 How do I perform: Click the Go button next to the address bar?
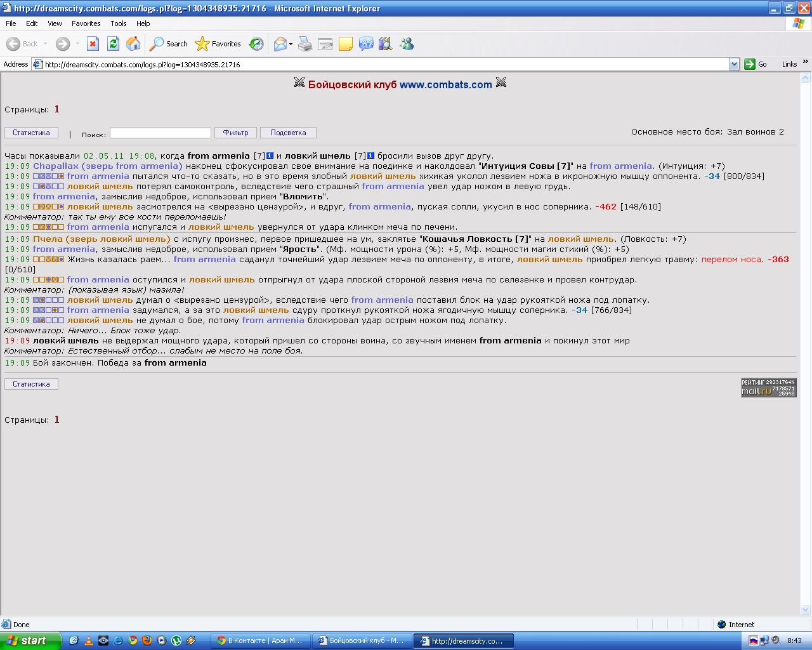(x=756, y=64)
